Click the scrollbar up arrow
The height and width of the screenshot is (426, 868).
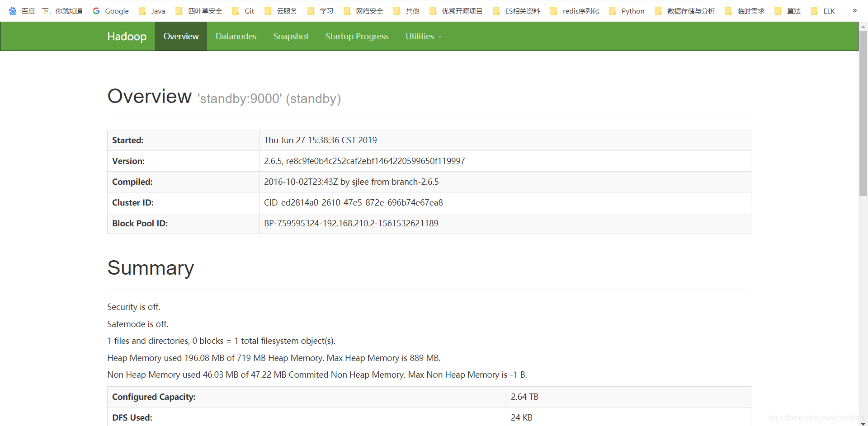(x=863, y=27)
